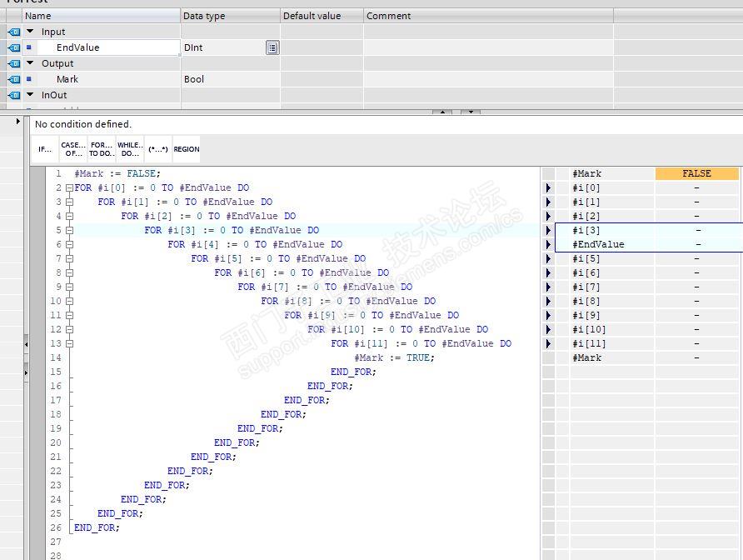743x560 pixels.
Task: Collapse the FOR loop on line 4
Action: pos(70,216)
